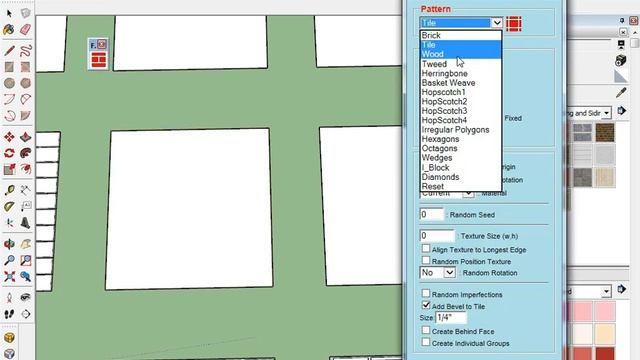The image size is (640, 360).
Task: Select the Circle tool
Action: coord(9,83)
